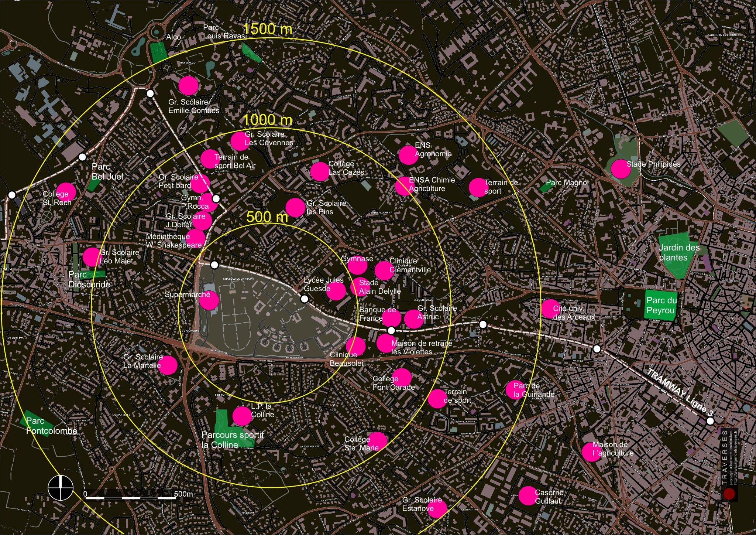756x535 pixels.
Task: Click the tram stop dot near Emilie Combes
Action: click(x=150, y=93)
